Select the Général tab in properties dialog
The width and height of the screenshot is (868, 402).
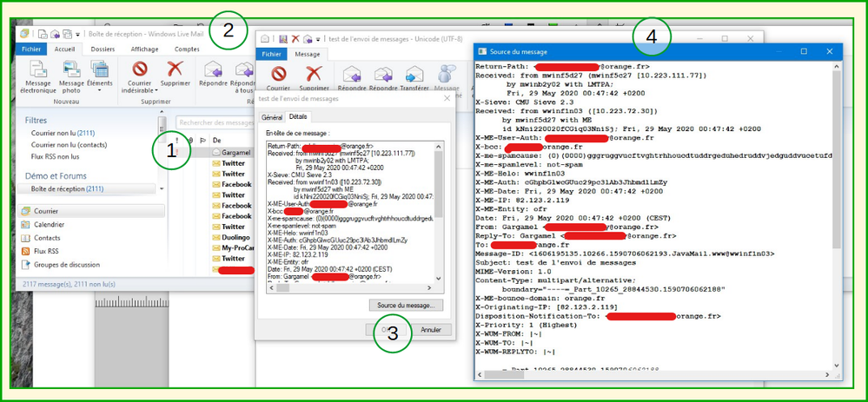pos(272,116)
